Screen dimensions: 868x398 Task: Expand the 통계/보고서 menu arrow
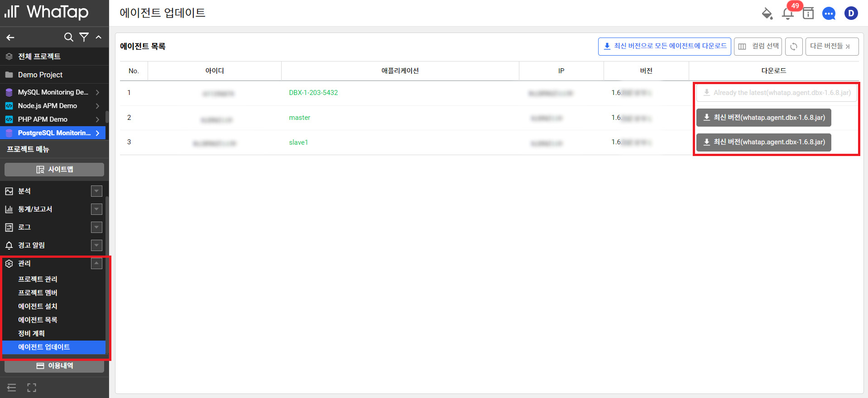[96, 209]
